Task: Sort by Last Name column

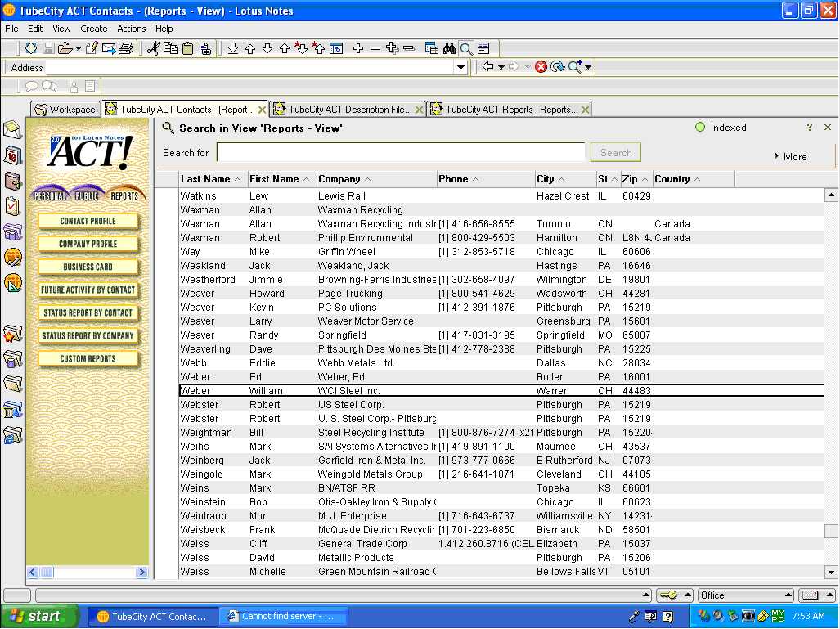Action: pos(213,179)
